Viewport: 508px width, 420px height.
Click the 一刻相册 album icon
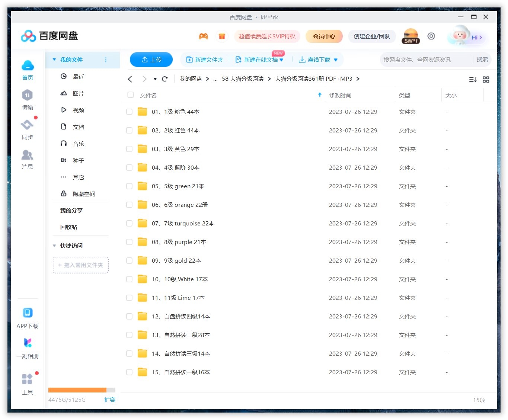pyautogui.click(x=27, y=342)
